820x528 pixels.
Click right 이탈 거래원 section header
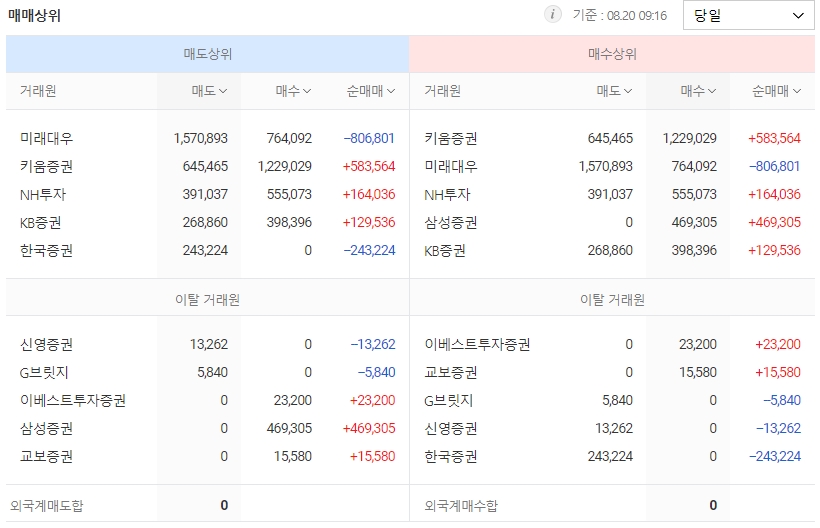pyautogui.click(x=612, y=300)
